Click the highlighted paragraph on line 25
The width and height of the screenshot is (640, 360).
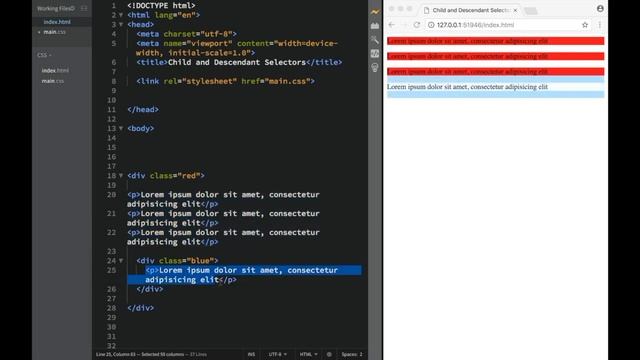[x=244, y=275]
